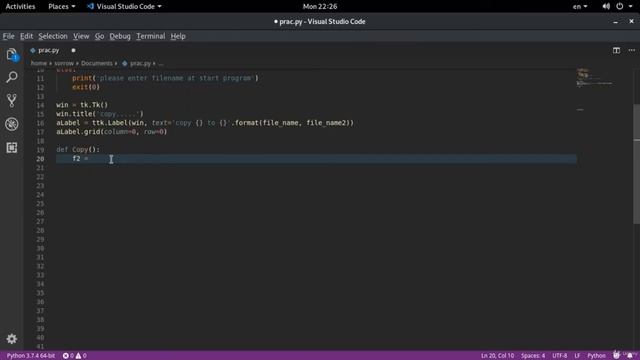Click the Activities button in top bar
Screen dimensions: 640x360
tap(20, 7)
